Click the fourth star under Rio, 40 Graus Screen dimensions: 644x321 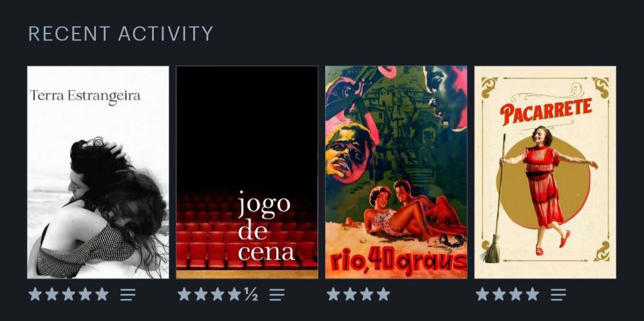coord(383,294)
